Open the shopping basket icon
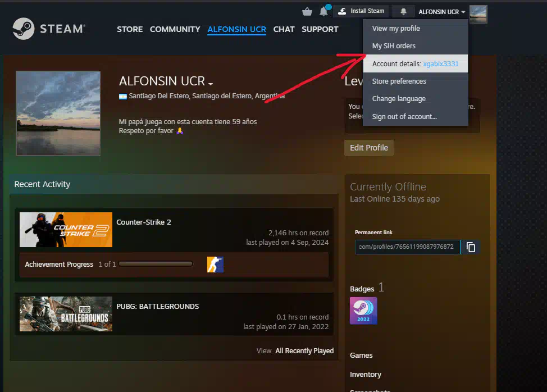The width and height of the screenshot is (547, 392). (x=307, y=12)
